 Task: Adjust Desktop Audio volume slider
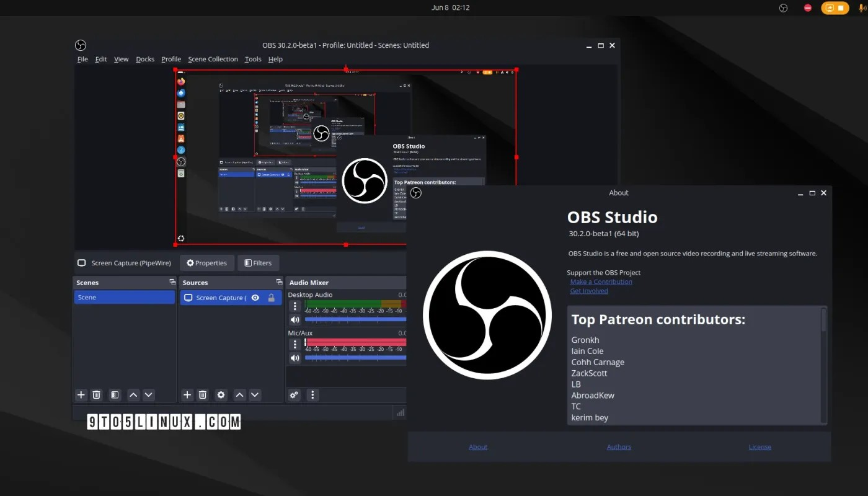click(355, 319)
